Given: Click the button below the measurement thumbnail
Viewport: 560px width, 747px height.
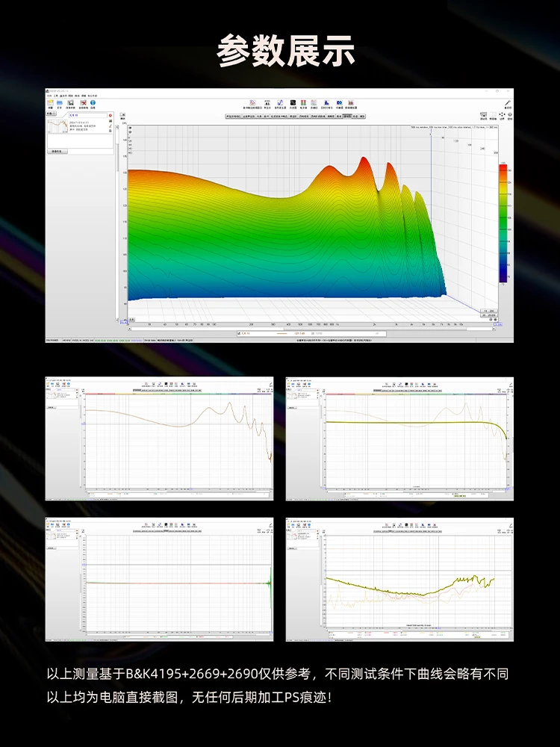Looking at the screenshot, I should click(x=58, y=151).
